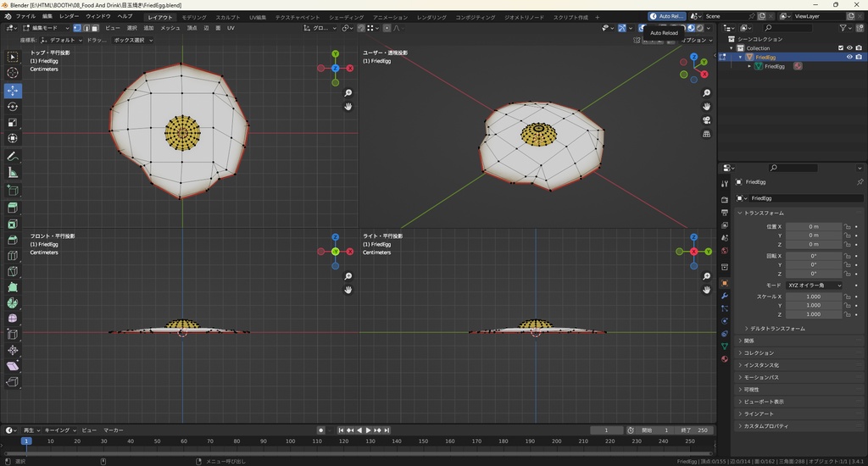The height and width of the screenshot is (466, 868).
Task: Open the Modifier properties wrench tab
Action: 725,296
